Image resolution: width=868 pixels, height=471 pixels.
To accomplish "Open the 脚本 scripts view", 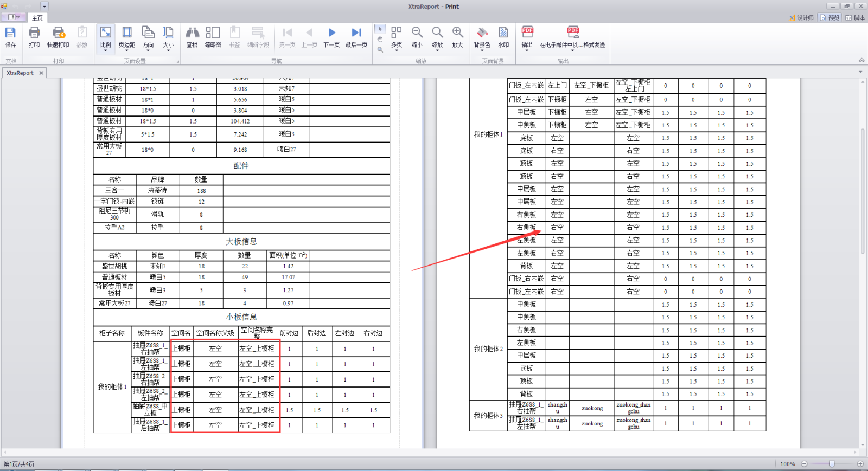I will 856,18.
